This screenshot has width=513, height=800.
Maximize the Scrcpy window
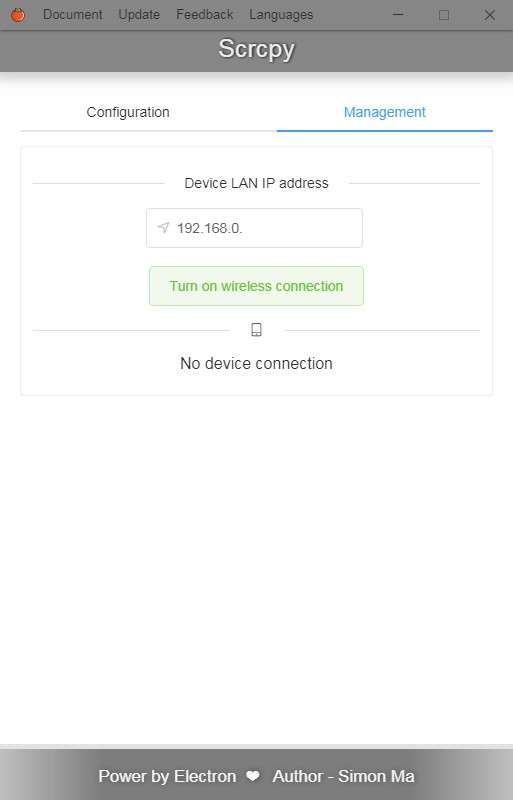[444, 15]
